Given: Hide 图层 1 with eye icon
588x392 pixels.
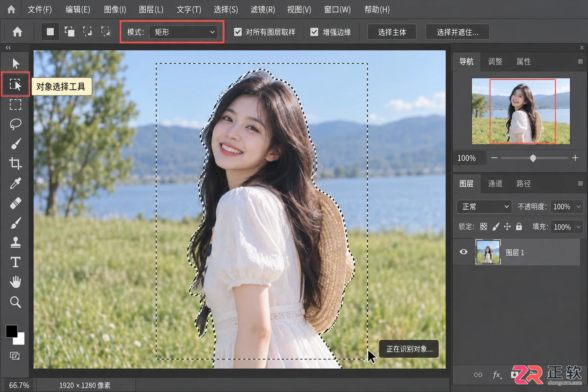Looking at the screenshot, I should (x=463, y=252).
